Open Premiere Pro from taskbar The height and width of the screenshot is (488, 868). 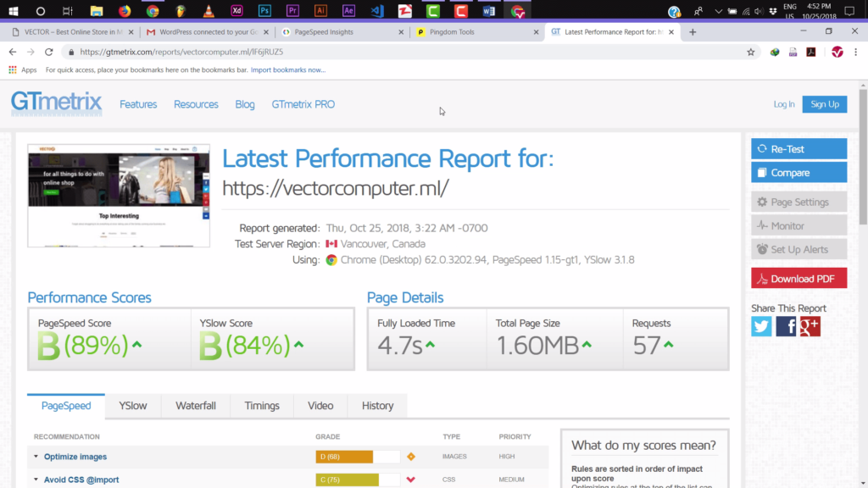point(292,10)
